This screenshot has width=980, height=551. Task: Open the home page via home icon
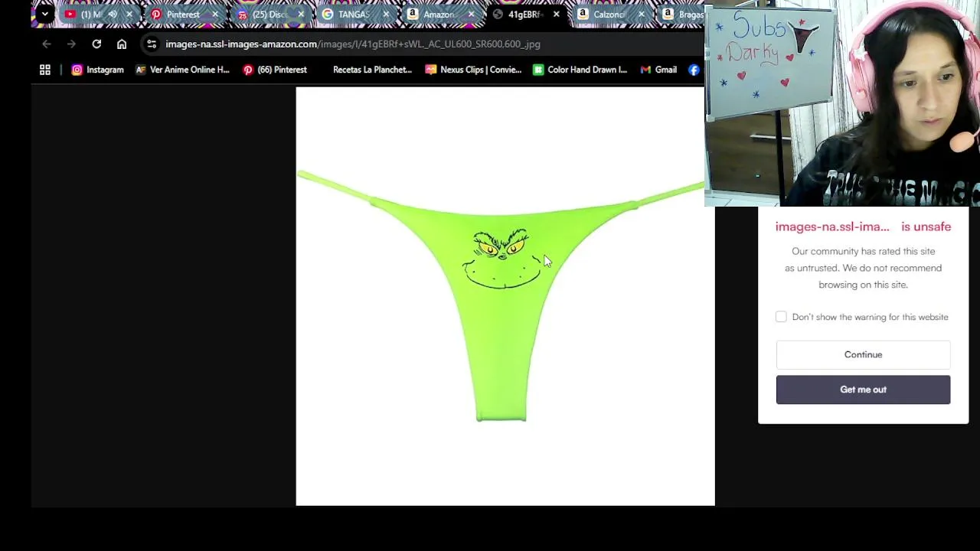coord(122,44)
